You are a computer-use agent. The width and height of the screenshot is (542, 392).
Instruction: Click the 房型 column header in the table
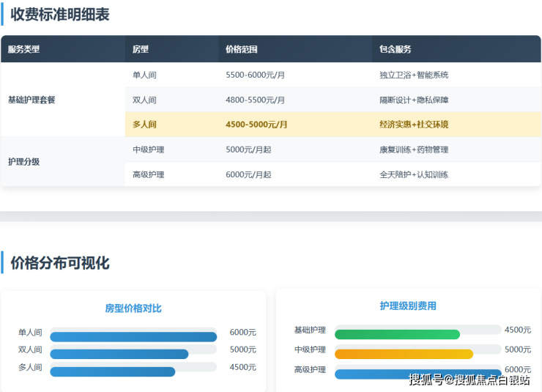pos(141,50)
